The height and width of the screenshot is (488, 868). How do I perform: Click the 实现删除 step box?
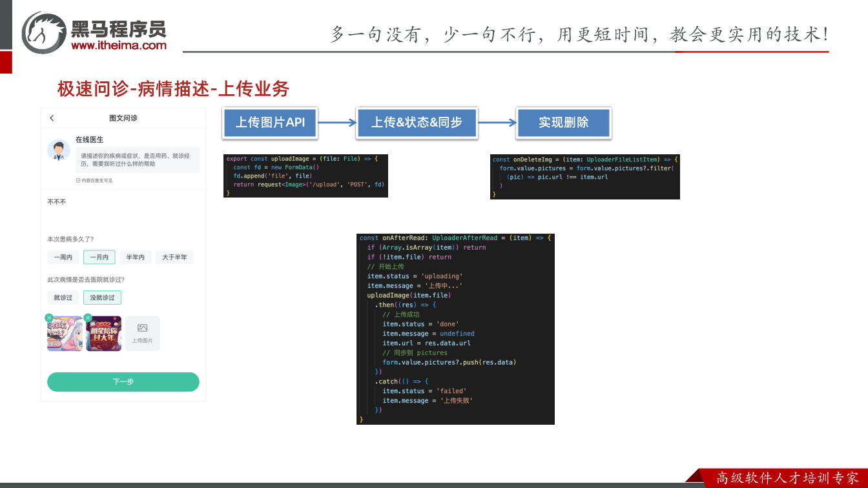[x=564, y=123]
